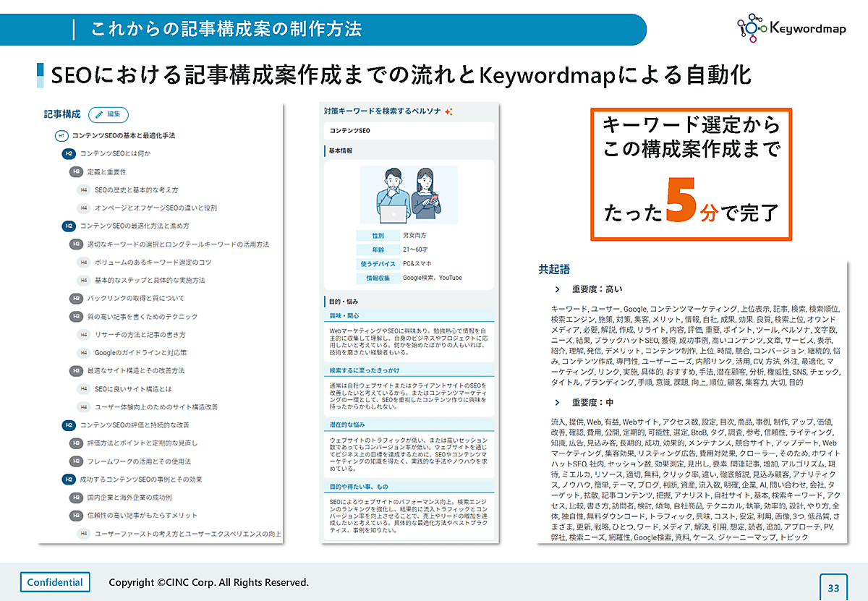The height and width of the screenshot is (601, 868).
Task: Click the orange たった5分で完了 callout box
Action: click(x=691, y=174)
